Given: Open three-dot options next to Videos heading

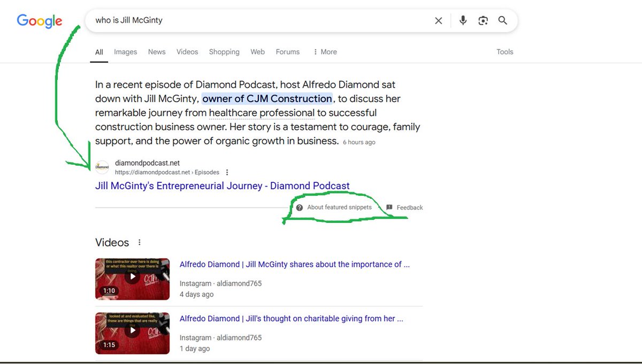Looking at the screenshot, I should tap(140, 242).
